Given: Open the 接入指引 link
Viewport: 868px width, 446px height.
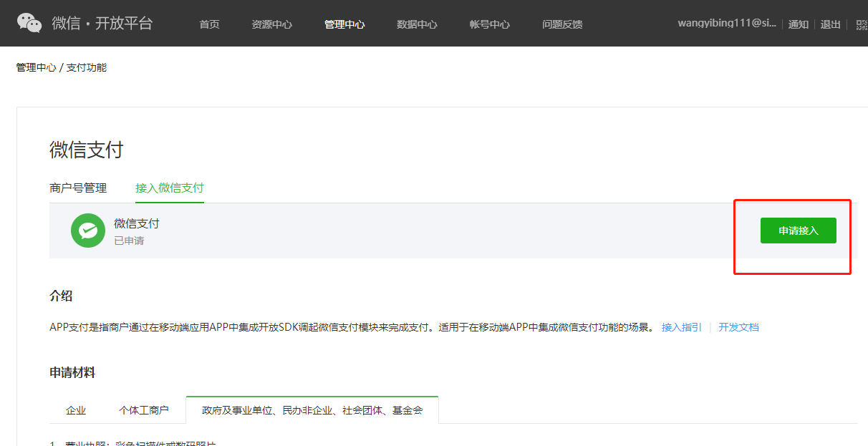Looking at the screenshot, I should point(682,327).
